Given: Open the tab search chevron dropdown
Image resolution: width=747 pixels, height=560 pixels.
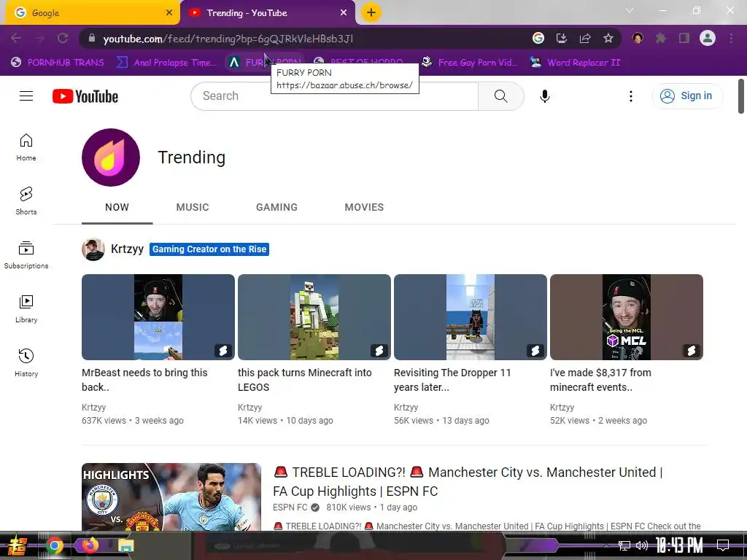Looking at the screenshot, I should pos(630,10).
